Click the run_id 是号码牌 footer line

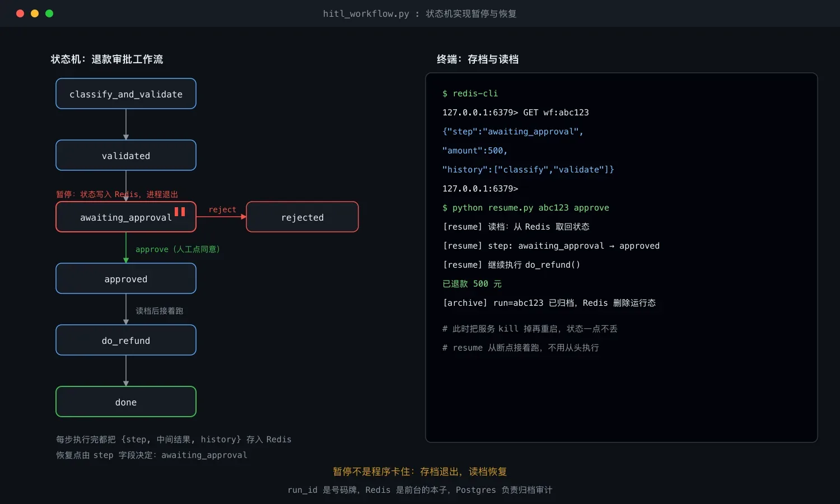point(420,490)
